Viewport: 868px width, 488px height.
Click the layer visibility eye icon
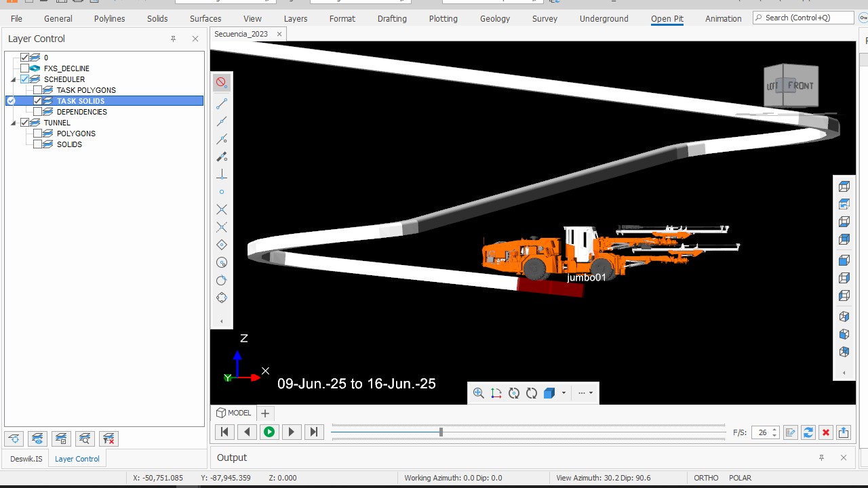click(x=37, y=439)
